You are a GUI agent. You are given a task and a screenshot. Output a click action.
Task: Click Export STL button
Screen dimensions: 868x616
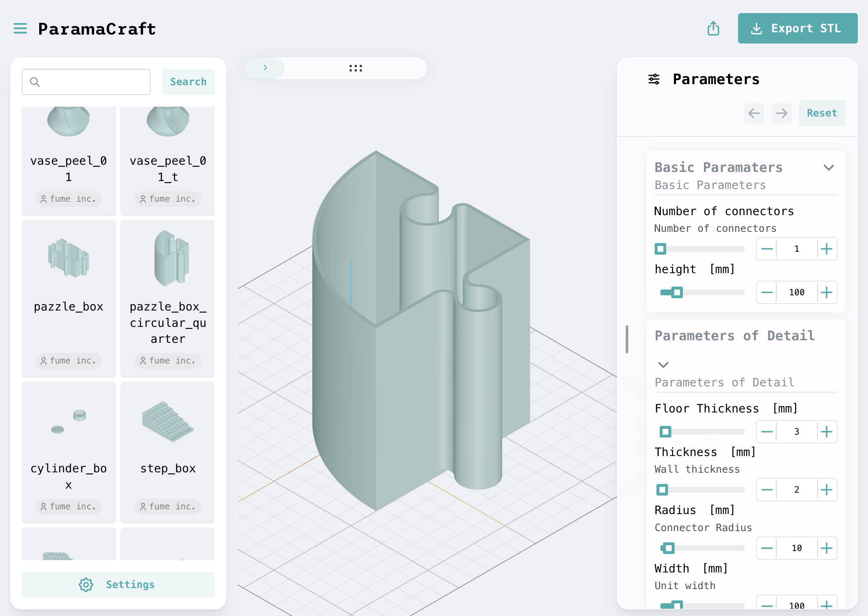click(x=798, y=28)
